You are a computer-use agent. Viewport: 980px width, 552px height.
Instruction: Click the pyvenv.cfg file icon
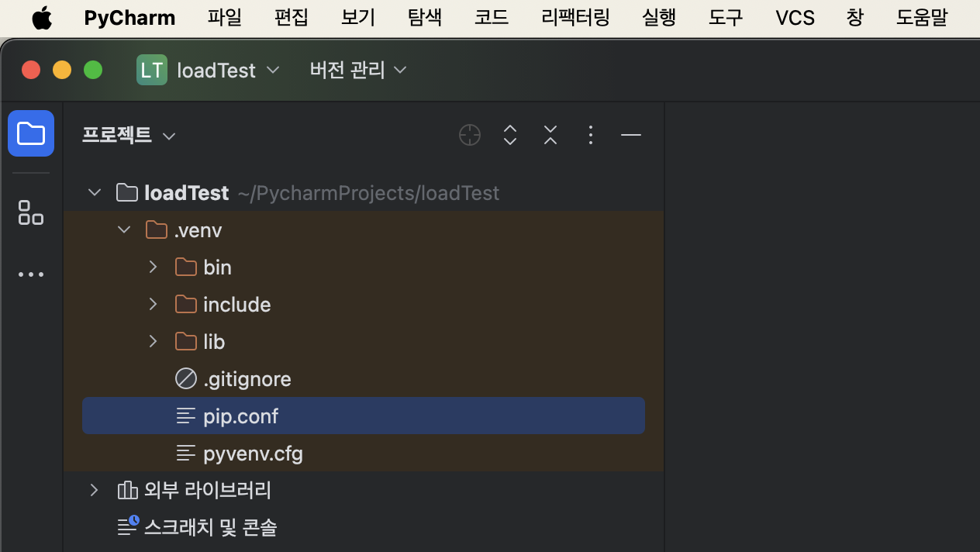coord(186,453)
